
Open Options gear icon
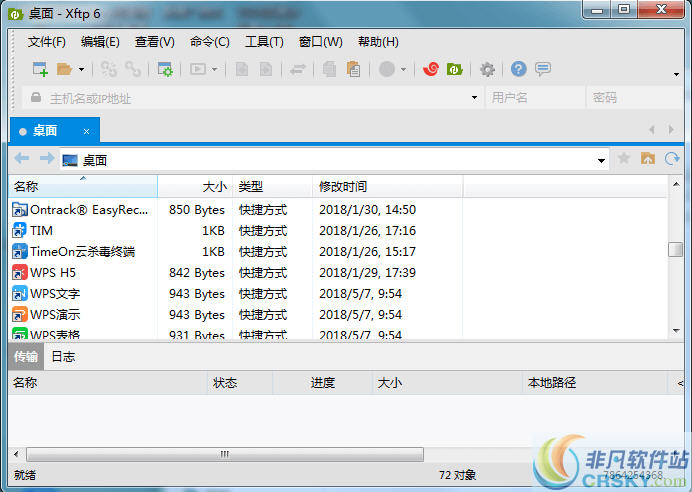487,69
